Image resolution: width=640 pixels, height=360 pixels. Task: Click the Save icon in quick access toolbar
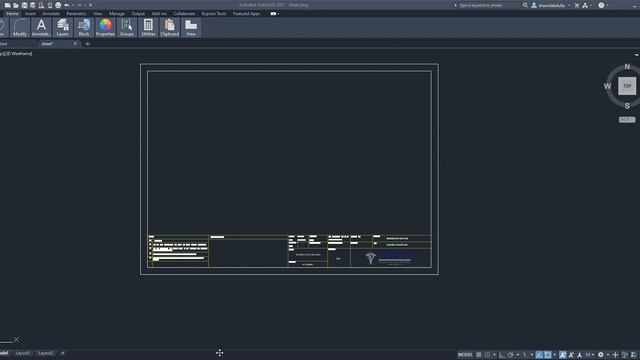(24, 5)
